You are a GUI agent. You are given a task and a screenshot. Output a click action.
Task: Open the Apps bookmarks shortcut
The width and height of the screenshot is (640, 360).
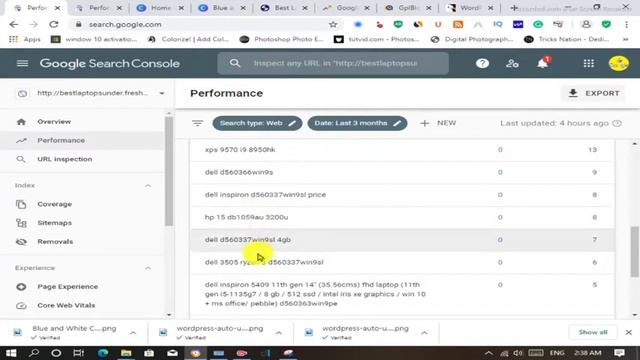click(25, 39)
